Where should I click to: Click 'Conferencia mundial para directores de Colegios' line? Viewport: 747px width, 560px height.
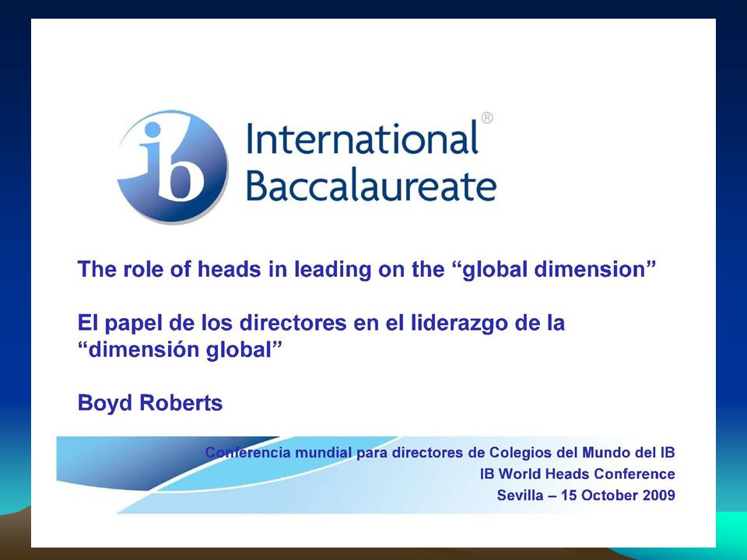[x=440, y=453]
